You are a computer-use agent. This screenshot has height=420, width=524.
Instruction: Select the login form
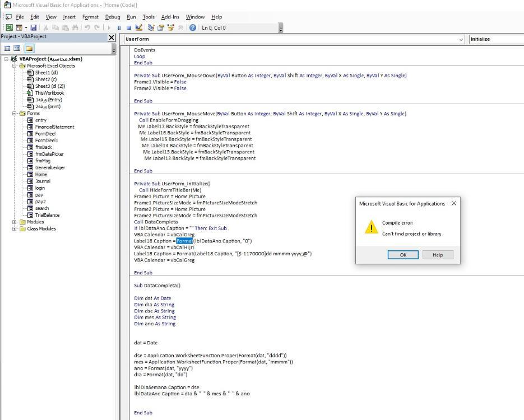point(40,188)
